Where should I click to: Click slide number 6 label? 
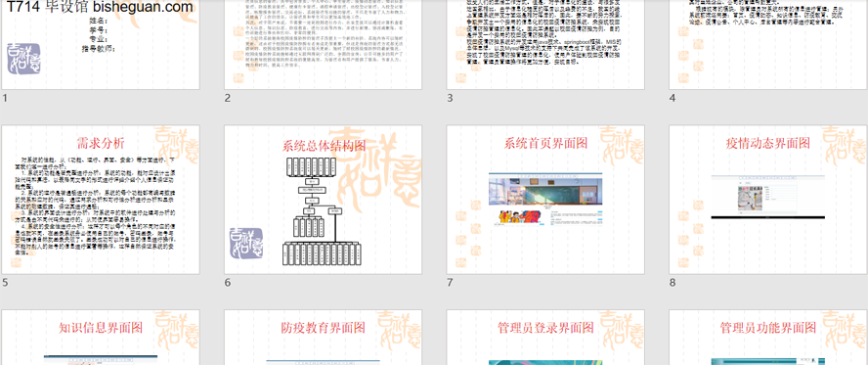pyautogui.click(x=228, y=283)
